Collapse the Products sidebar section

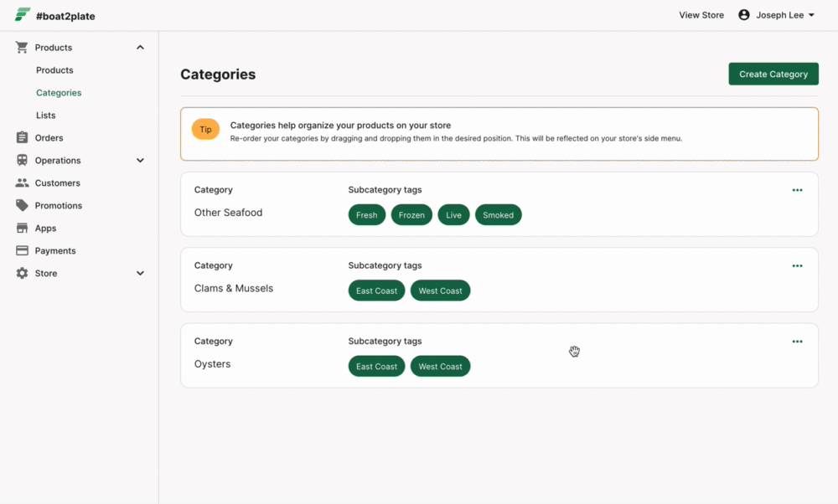click(140, 48)
